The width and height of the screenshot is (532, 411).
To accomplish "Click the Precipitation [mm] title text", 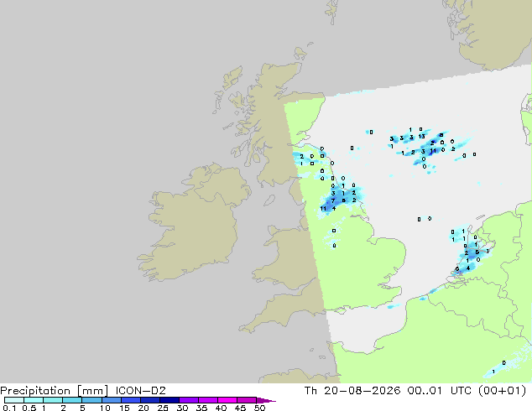I will pos(55,391).
